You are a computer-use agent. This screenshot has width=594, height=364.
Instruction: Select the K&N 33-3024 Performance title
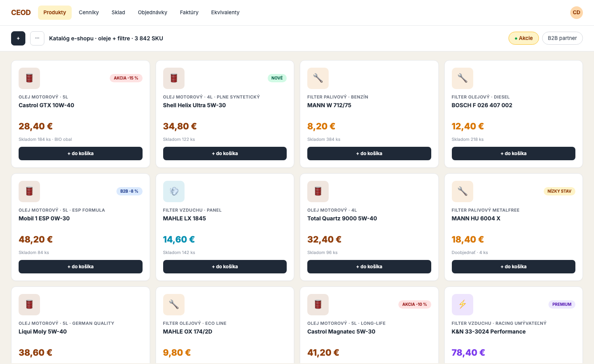point(489,332)
